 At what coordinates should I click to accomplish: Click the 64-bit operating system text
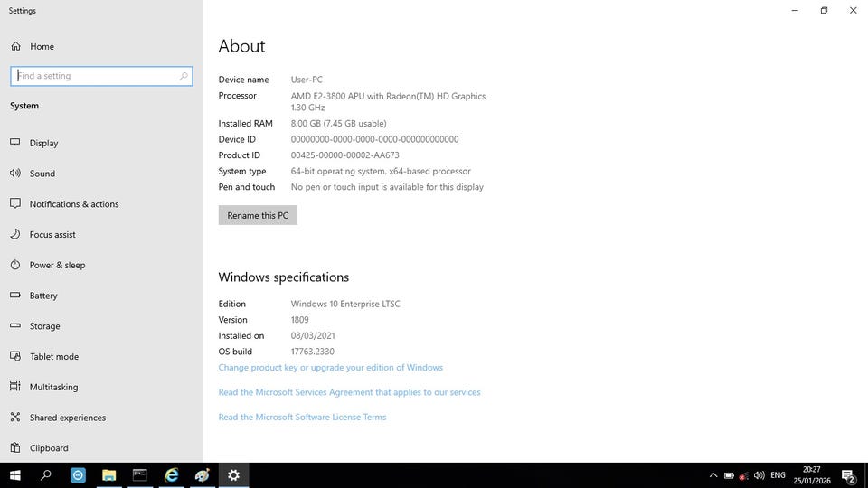coord(381,171)
